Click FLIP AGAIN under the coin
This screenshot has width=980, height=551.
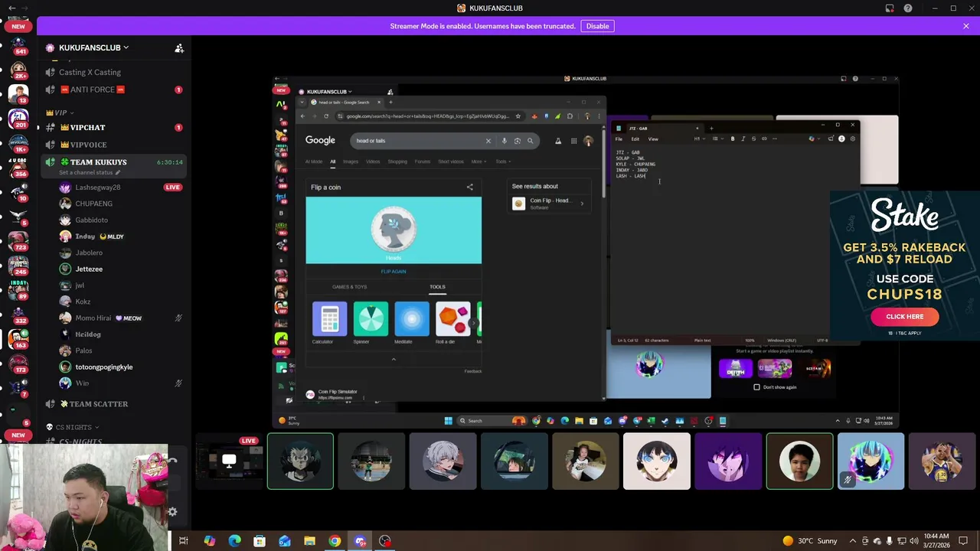click(x=394, y=272)
